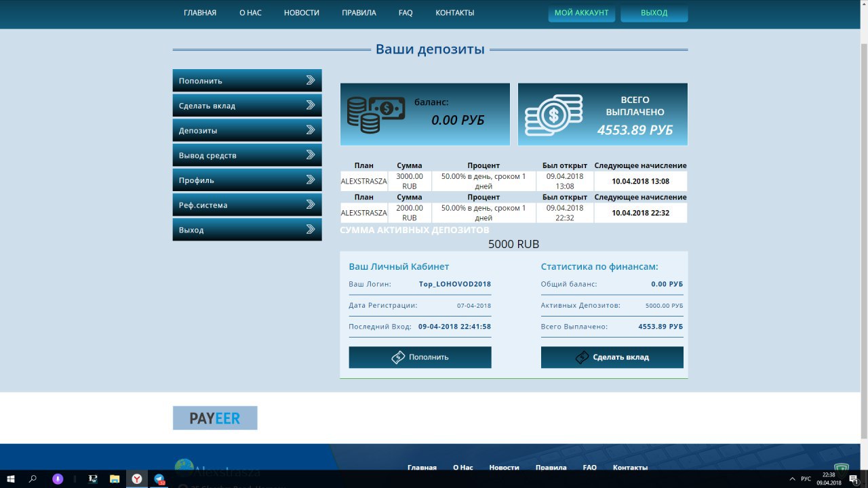Click the chevron arrow on the Реф.система row

click(x=311, y=204)
